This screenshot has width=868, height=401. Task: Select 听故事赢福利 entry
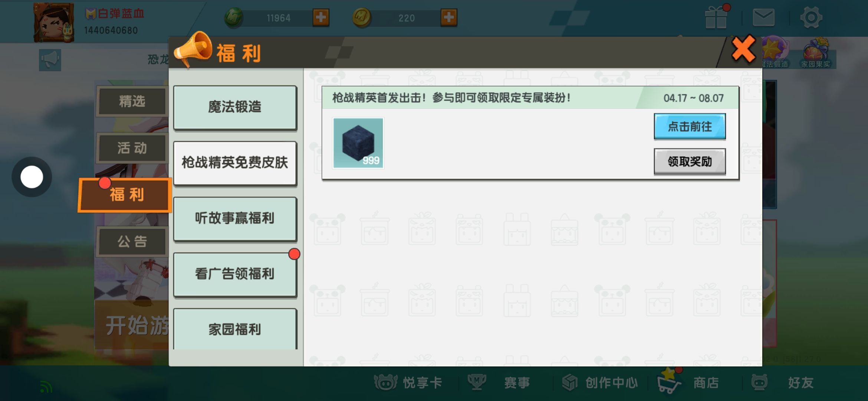[x=235, y=218]
